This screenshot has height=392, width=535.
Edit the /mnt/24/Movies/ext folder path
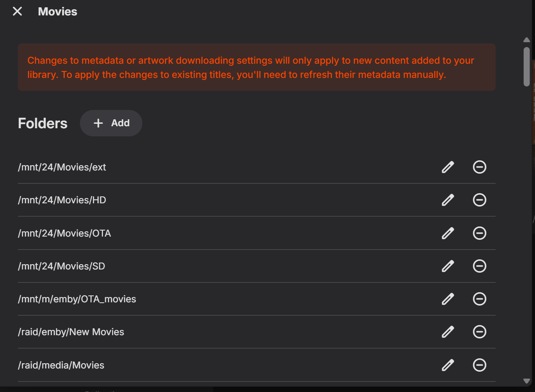pos(448,167)
